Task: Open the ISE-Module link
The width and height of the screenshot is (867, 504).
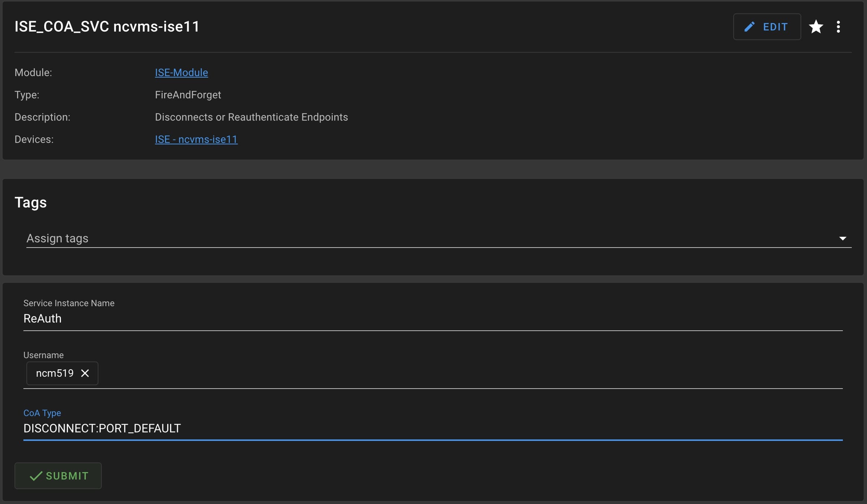Action: coord(181,72)
